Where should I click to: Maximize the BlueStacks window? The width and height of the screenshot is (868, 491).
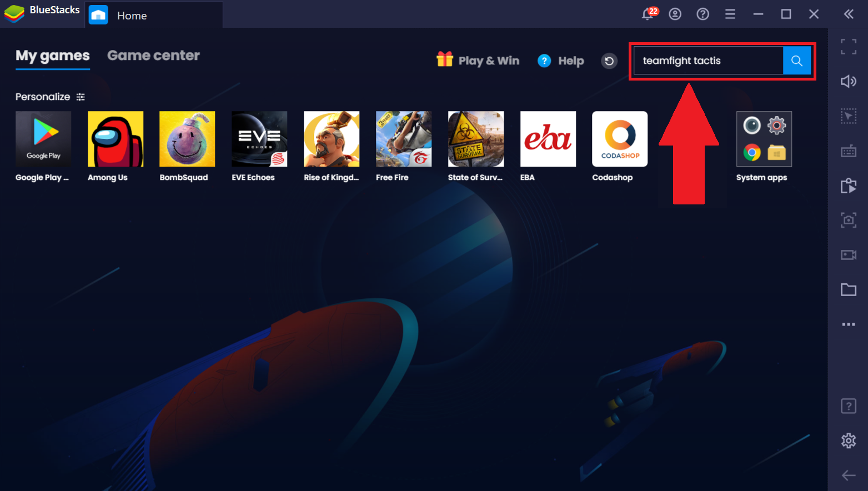[x=786, y=14]
